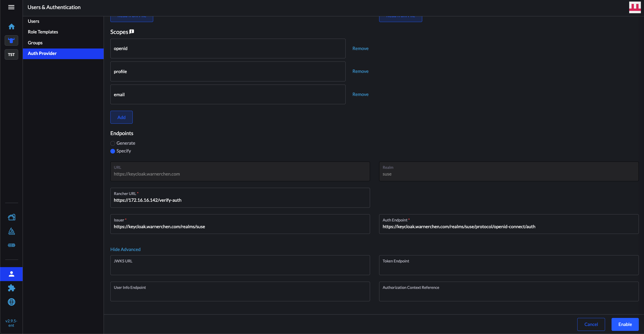The height and width of the screenshot is (334, 644).
Task: Click the Scopes info tooltip icon
Action: (132, 31)
